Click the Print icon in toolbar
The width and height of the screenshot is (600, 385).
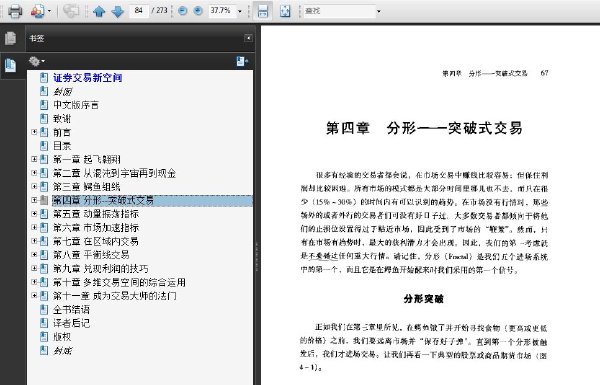(x=15, y=11)
